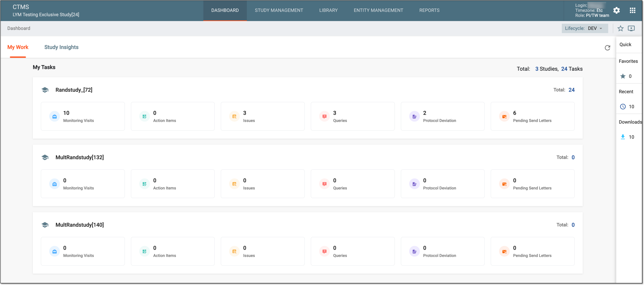The width and height of the screenshot is (644, 285).
Task: Open the Dashboard top navigation tab
Action: coord(225,10)
